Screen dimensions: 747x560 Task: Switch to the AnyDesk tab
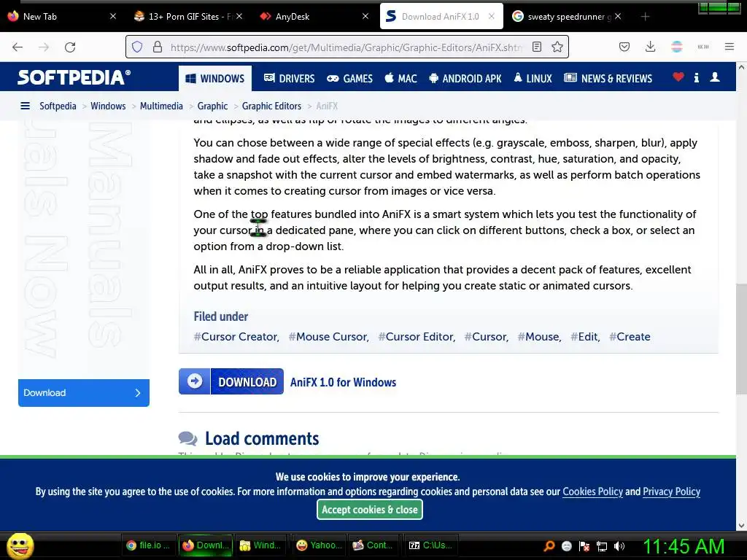[x=314, y=17]
